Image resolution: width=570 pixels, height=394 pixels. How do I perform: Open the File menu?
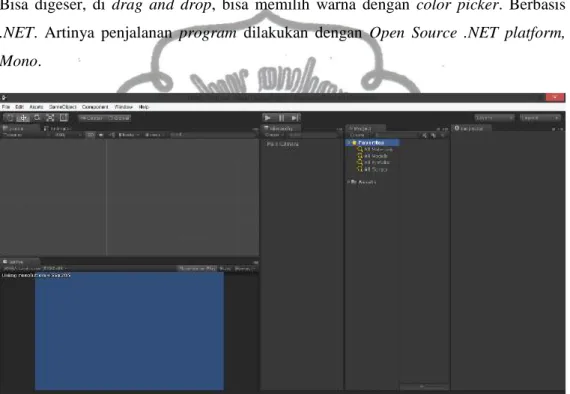[x=6, y=107]
